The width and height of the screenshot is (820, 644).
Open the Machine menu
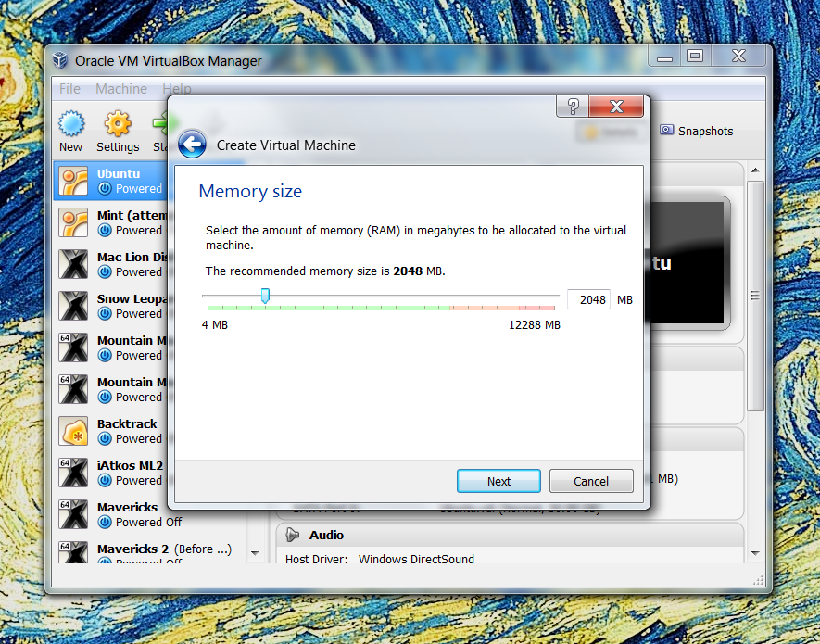point(121,89)
